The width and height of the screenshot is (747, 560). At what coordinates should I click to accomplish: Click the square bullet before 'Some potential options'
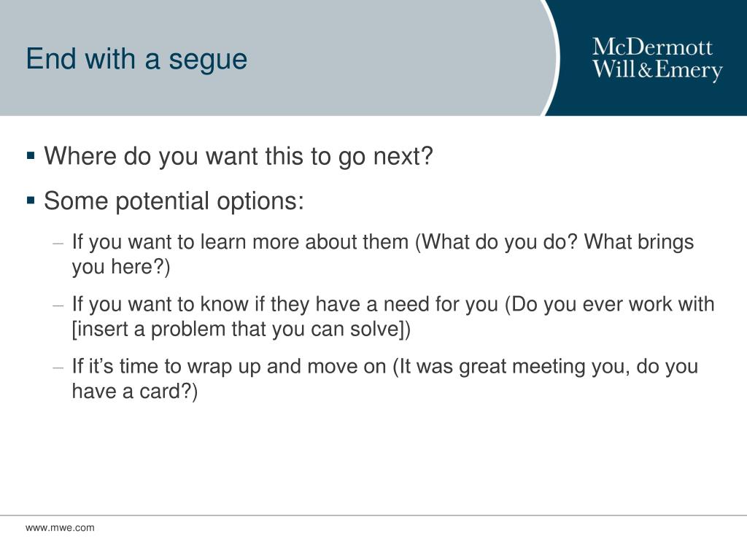point(31,200)
